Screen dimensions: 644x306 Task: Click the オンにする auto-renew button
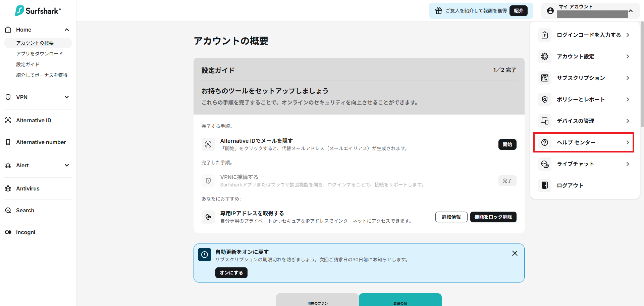tap(231, 273)
